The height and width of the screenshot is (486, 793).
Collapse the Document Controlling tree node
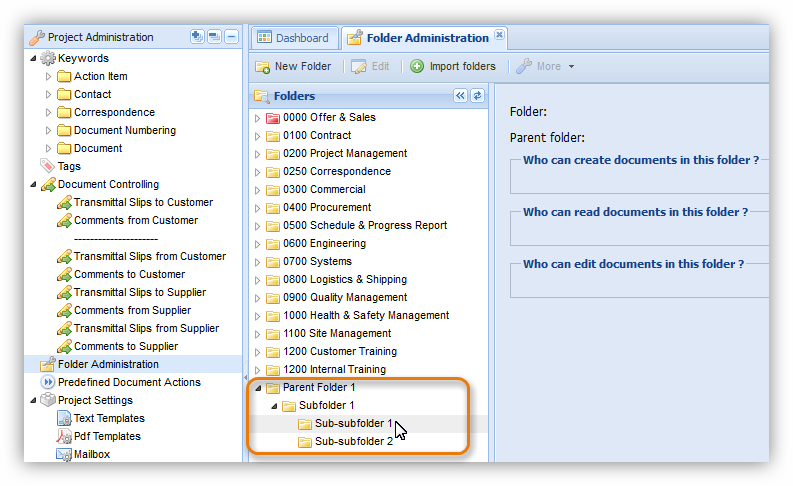tap(34, 184)
